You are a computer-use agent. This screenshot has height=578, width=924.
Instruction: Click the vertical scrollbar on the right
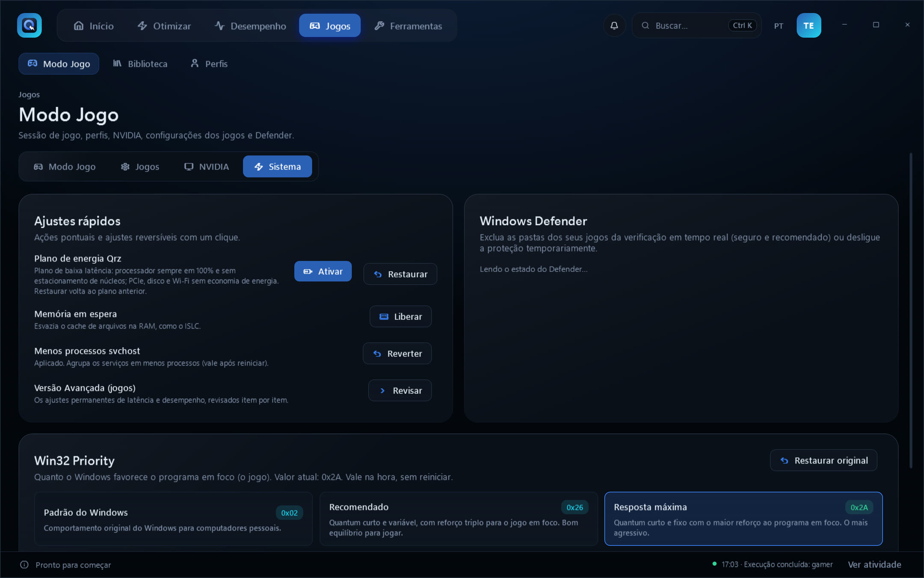pyautogui.click(x=911, y=310)
